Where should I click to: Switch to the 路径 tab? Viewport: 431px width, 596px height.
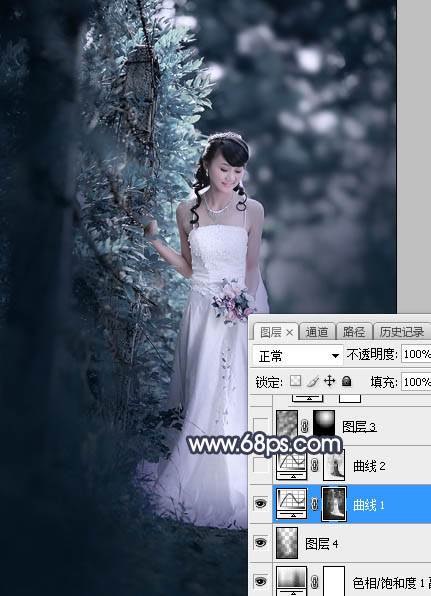[x=353, y=332]
